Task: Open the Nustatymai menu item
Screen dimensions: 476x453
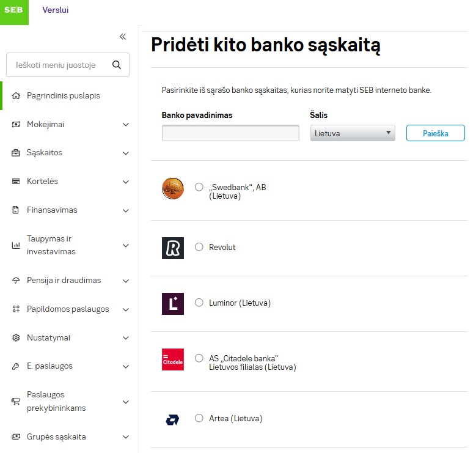Action: click(x=48, y=337)
